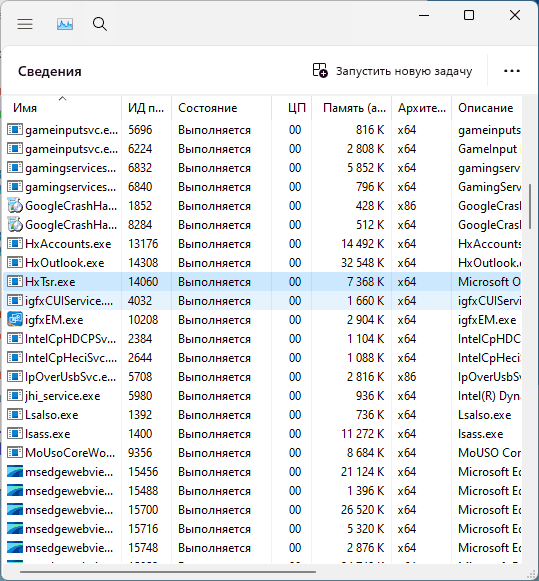This screenshot has height=581, width=539.
Task: Click Запустить новую задачу button
Action: (393, 71)
